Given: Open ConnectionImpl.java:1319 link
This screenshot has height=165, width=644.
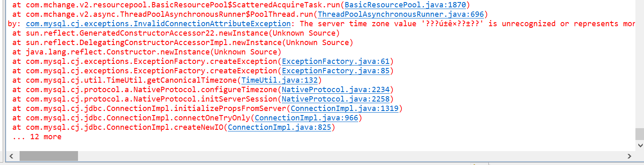Looking at the screenshot, I should [x=345, y=108].
